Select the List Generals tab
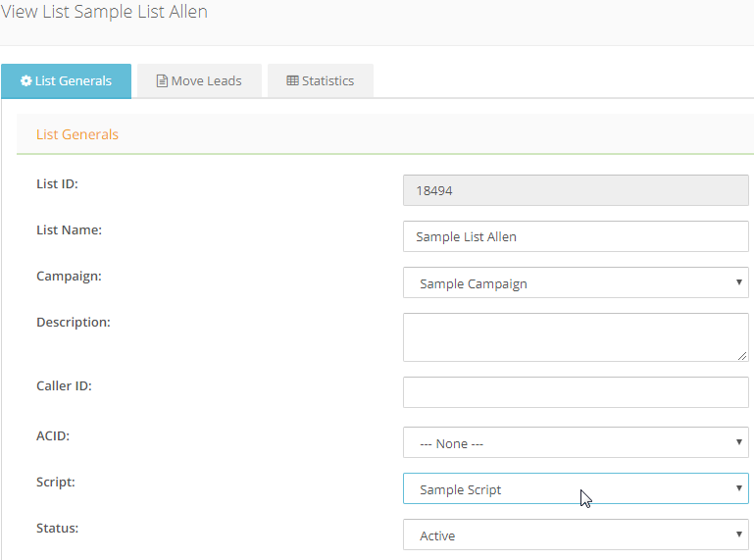This screenshot has width=754, height=560. point(67,80)
